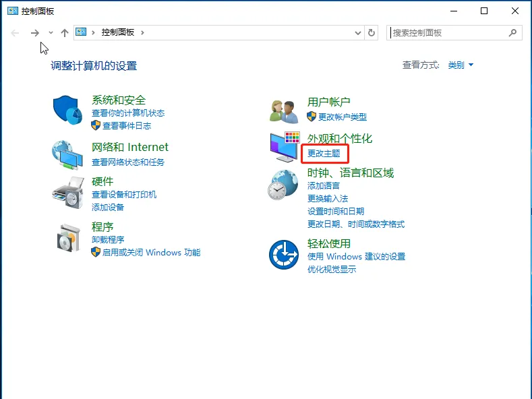
Task: Open 查看你的计算机状态 link
Action: tap(128, 113)
